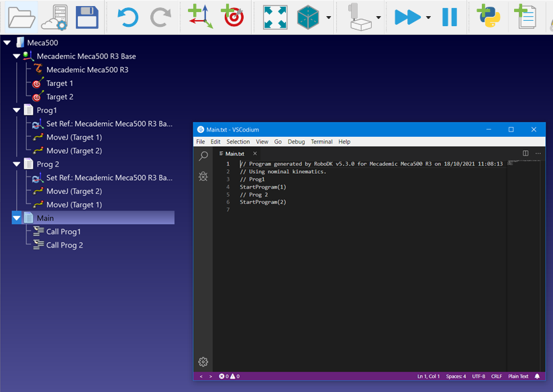Screen dimensions: 553x392
Task: Collapse the Meca500 station tree node
Action: [7, 43]
